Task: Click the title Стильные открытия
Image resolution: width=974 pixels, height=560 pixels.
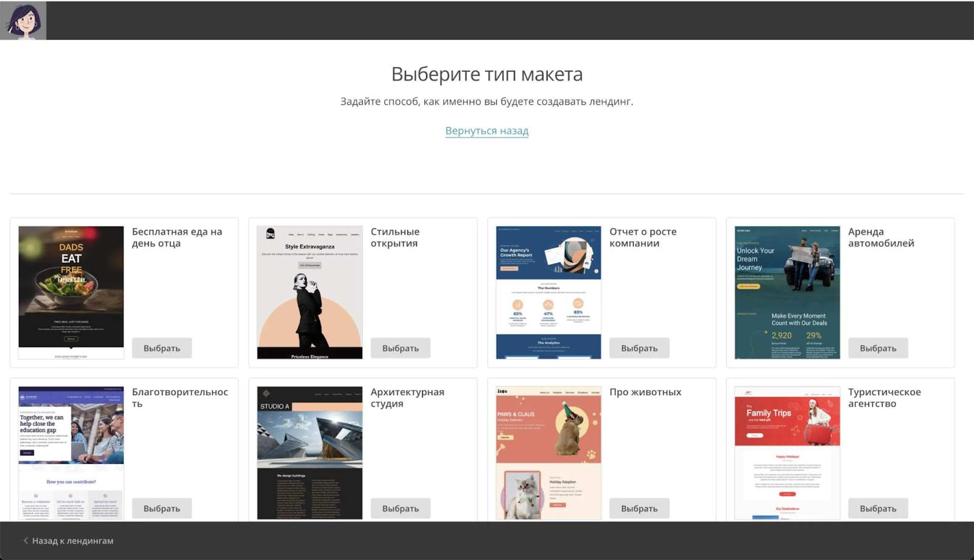Action: click(395, 237)
